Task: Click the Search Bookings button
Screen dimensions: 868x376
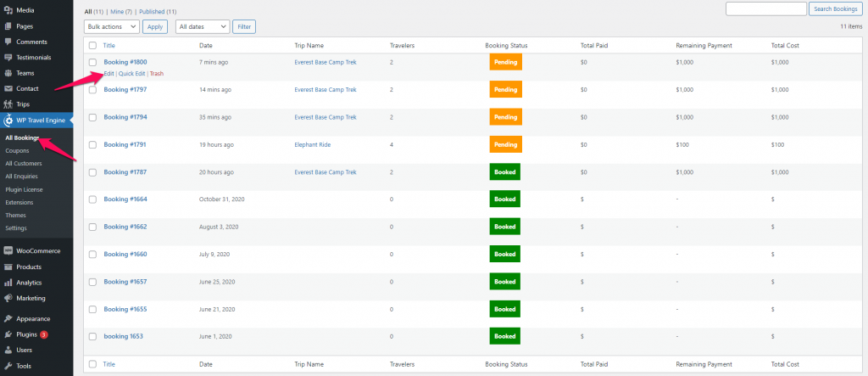Action: (x=836, y=8)
